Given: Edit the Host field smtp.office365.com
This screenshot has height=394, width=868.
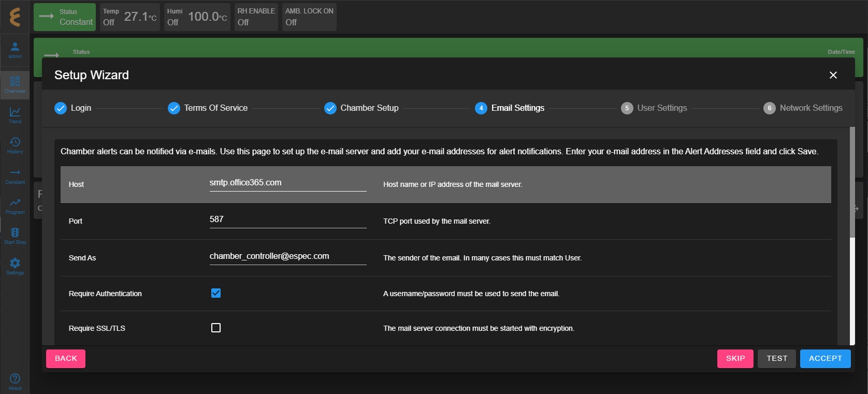Looking at the screenshot, I should coord(288,183).
